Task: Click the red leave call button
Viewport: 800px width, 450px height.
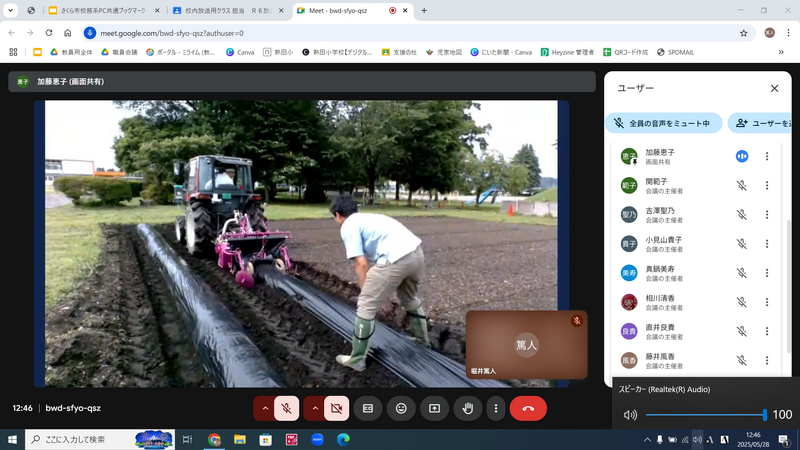Action: (528, 408)
